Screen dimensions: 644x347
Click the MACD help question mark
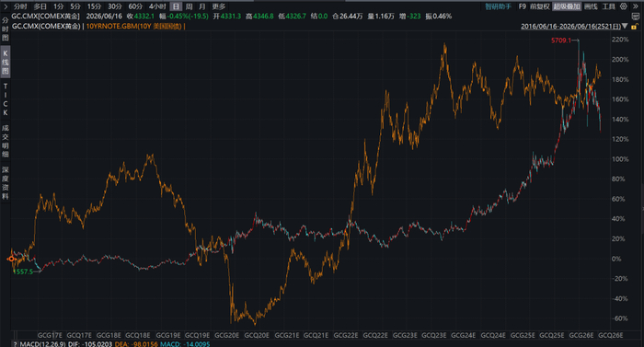[16, 344]
